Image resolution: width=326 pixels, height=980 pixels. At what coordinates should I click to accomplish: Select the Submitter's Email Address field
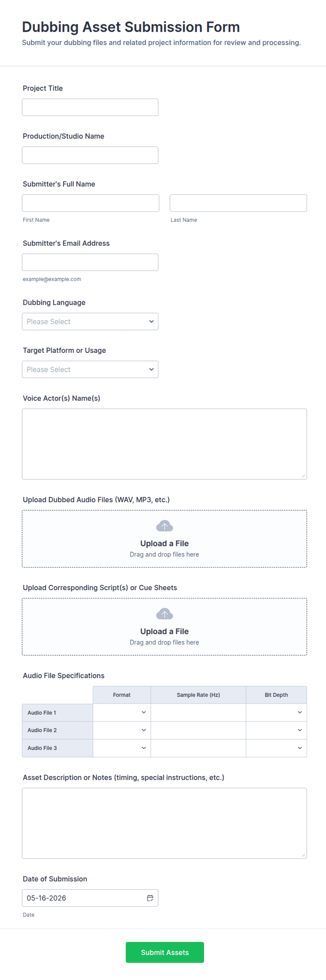[x=90, y=263]
